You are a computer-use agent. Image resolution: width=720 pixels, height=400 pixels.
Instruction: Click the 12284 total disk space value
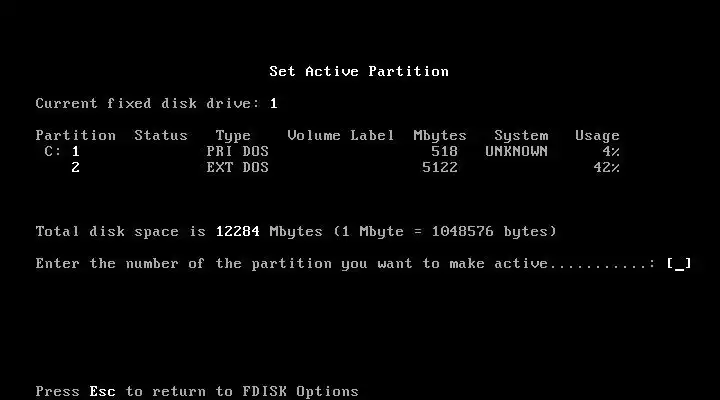[237, 231]
